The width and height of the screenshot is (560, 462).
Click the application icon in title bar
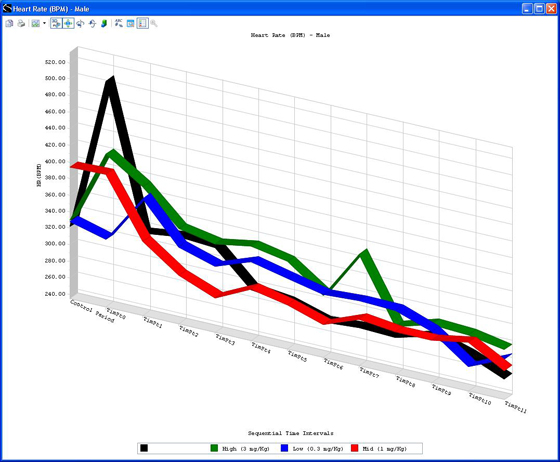pyautogui.click(x=7, y=8)
